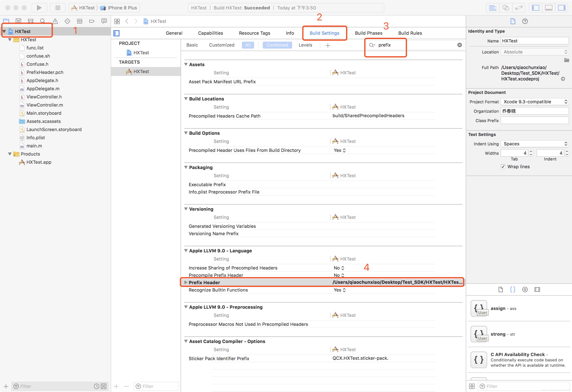This screenshot has width=572, height=392.
Task: Switch to the Resource Tags tab
Action: pos(255,33)
